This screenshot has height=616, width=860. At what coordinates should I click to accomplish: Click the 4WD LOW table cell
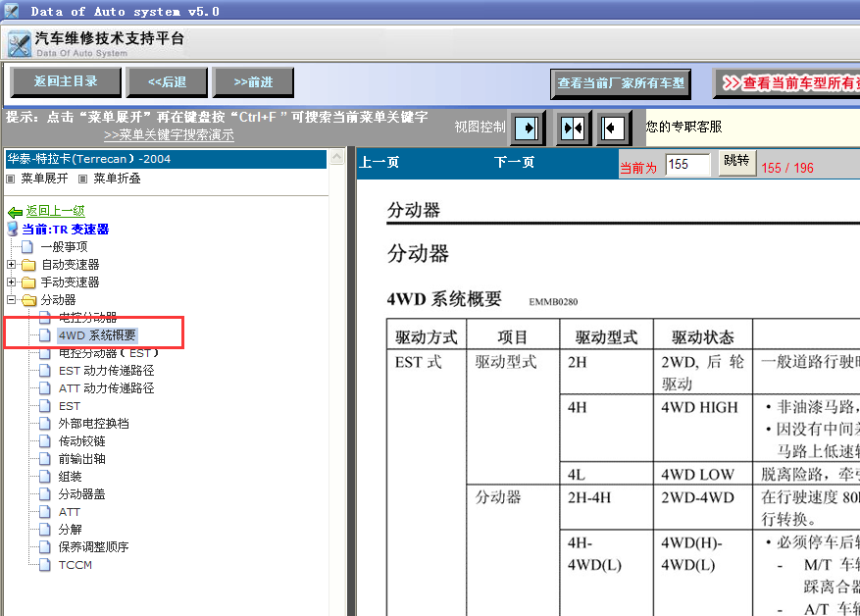[x=703, y=474]
